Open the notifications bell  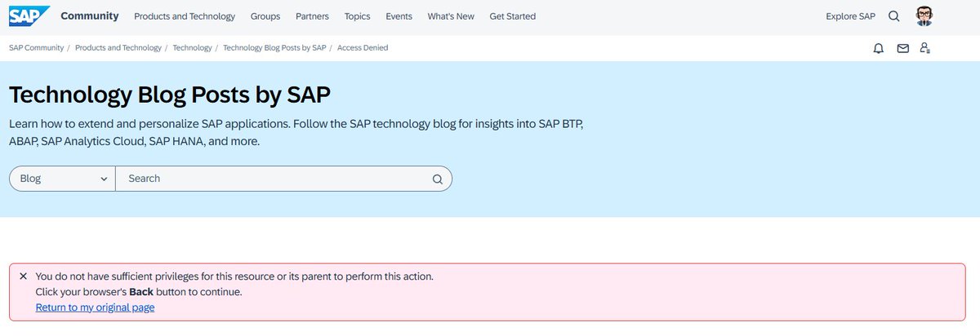point(879,48)
